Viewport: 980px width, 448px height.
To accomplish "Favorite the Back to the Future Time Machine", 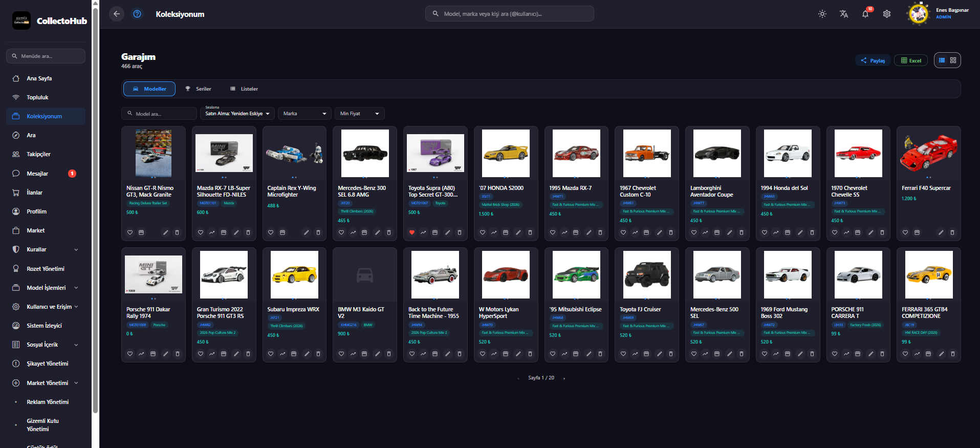I will [412, 354].
